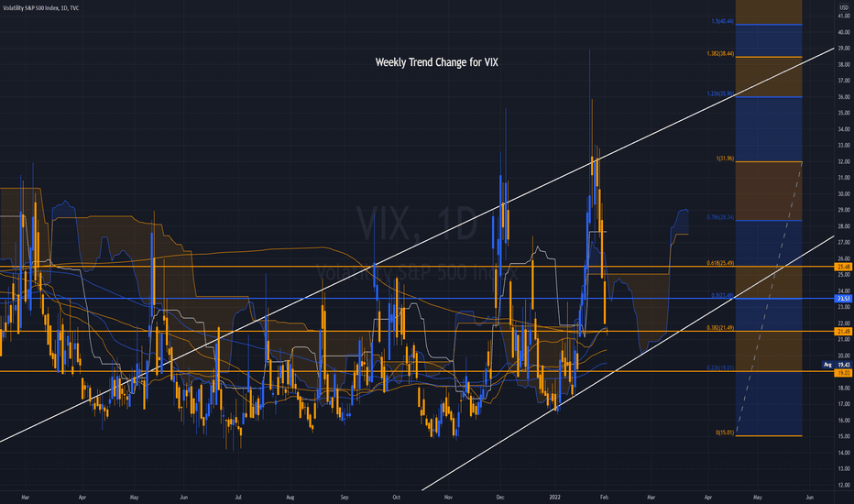Click the Sep label on the time axis
This screenshot has width=854, height=504.
click(345, 497)
